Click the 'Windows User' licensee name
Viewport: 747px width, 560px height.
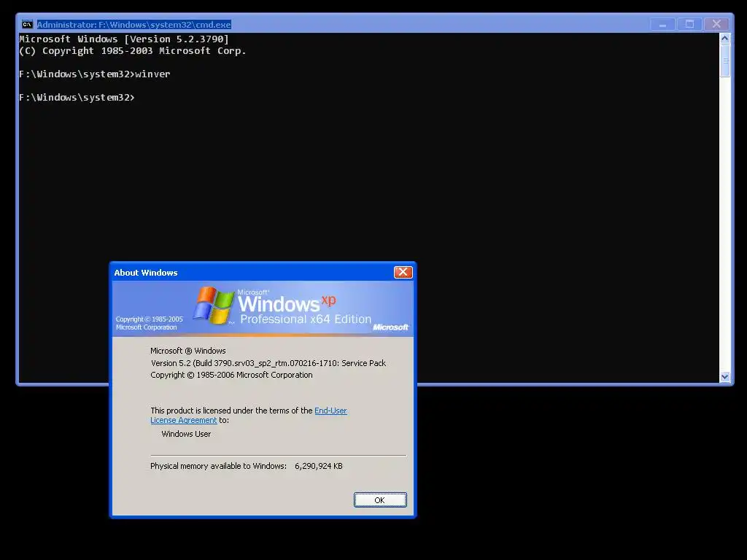186,435
